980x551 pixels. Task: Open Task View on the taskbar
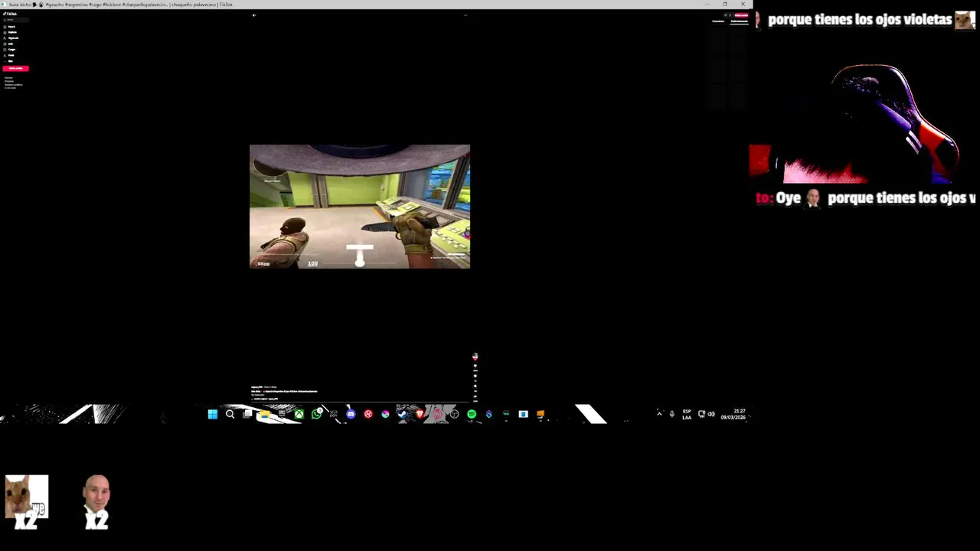pyautogui.click(x=247, y=414)
